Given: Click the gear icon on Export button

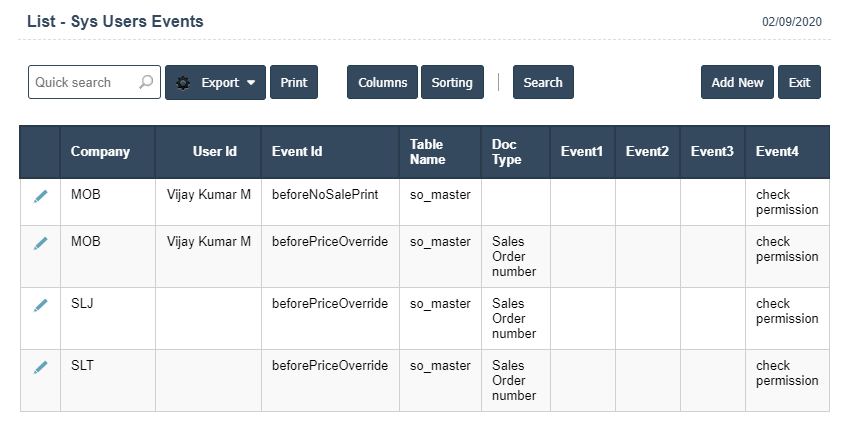Looking at the screenshot, I should (183, 83).
